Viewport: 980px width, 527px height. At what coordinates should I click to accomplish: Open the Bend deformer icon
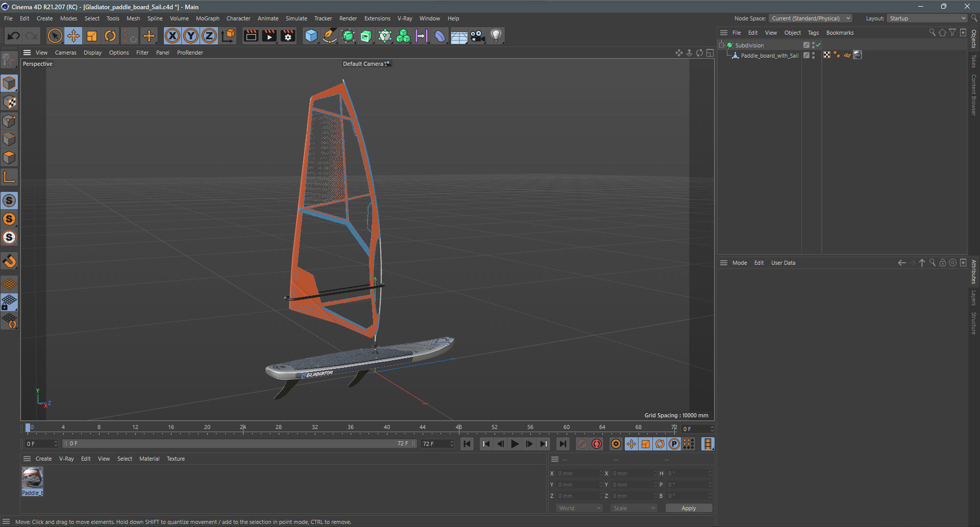pyautogui.click(x=440, y=36)
